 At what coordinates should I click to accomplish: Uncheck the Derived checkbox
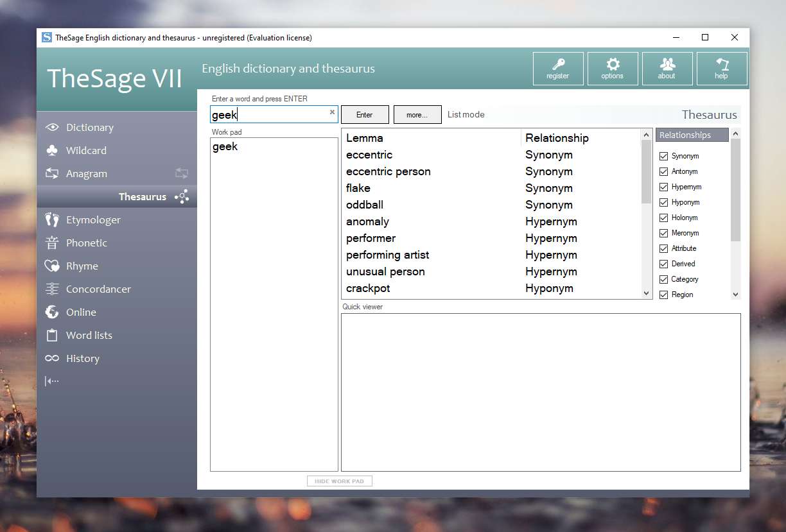coord(664,264)
